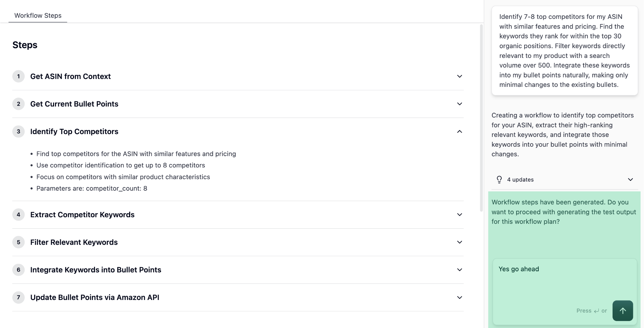The image size is (644, 328).
Task: Expand the Get Current Bullet Points step
Action: 459,104
